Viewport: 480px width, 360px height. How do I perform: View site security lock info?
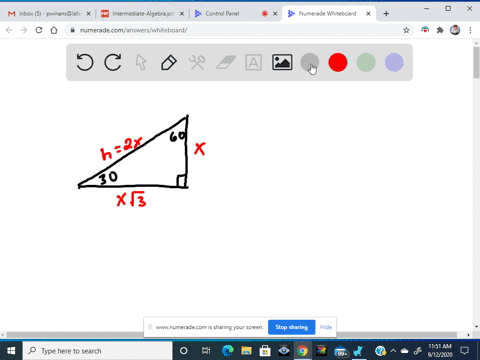coord(72,30)
